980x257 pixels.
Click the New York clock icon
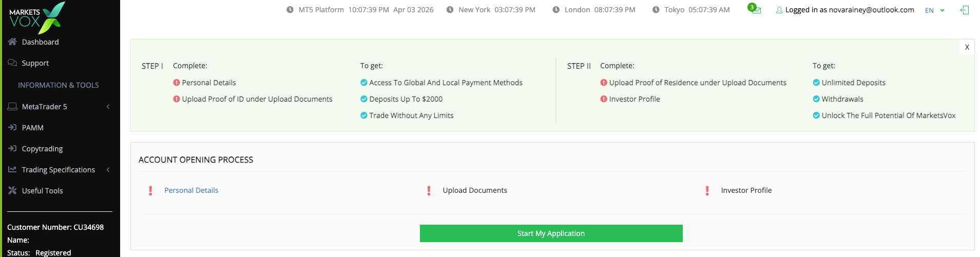pos(450,10)
